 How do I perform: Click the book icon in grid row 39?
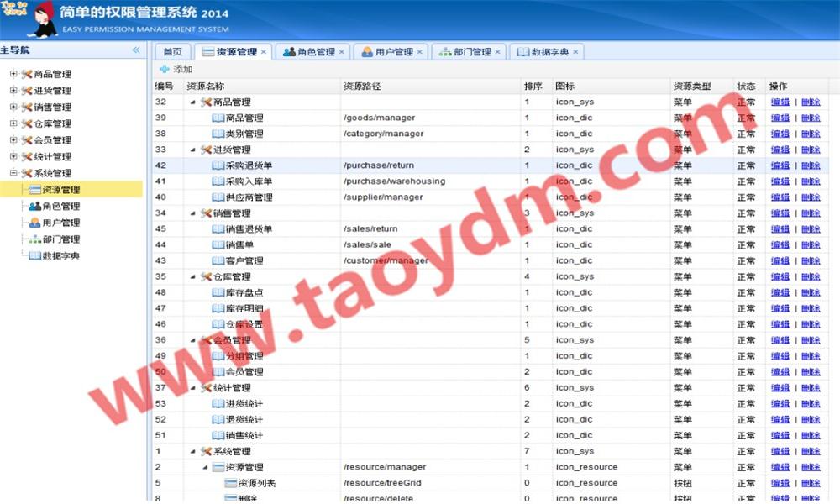218,118
